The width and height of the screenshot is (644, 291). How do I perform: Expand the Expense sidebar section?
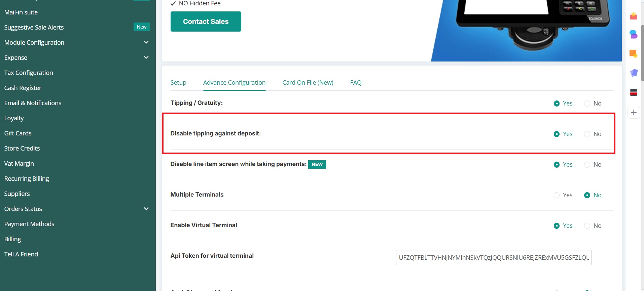pyautogui.click(x=146, y=57)
